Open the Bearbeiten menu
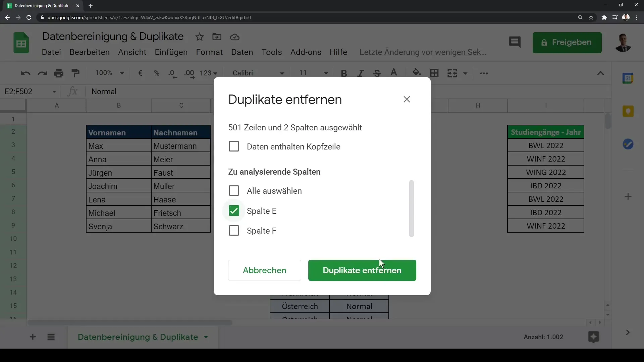Viewport: 644px width, 362px height. click(90, 52)
